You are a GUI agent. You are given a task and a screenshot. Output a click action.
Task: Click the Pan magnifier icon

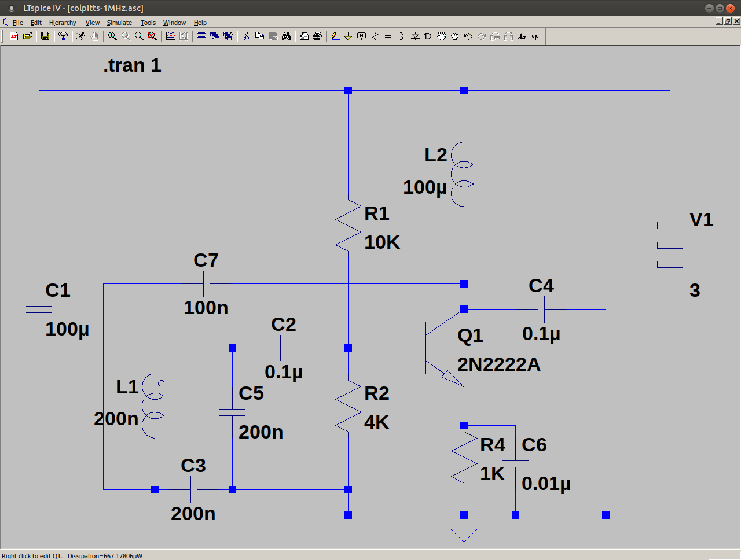tap(126, 36)
